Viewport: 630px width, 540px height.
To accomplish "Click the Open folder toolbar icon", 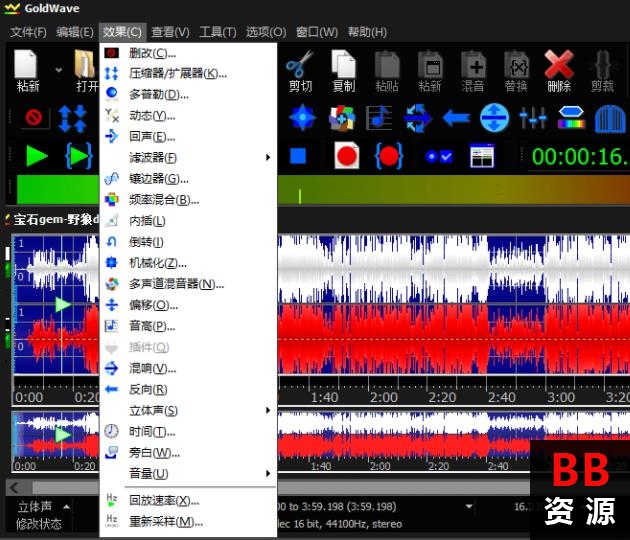I will point(86,64).
